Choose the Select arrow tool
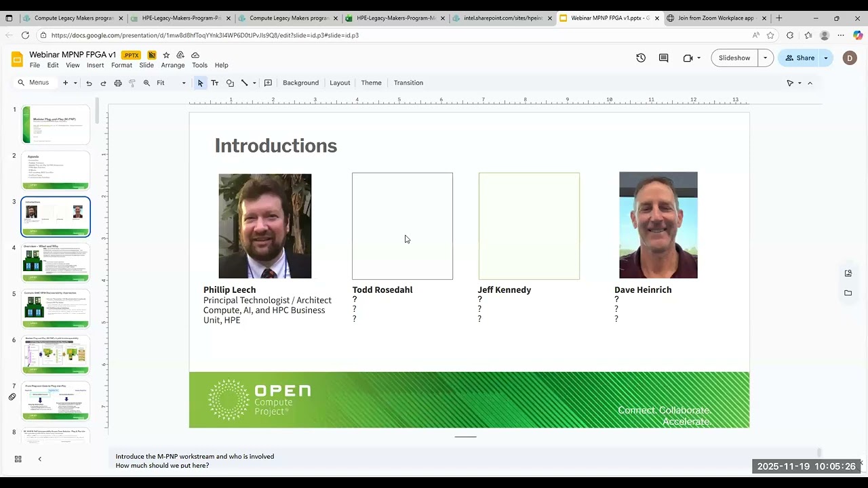Viewport: 868px width, 488px height. click(x=200, y=83)
